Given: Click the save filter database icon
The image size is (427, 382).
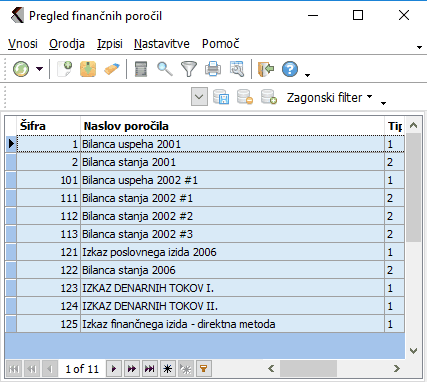Looking at the screenshot, I should click(x=221, y=97).
